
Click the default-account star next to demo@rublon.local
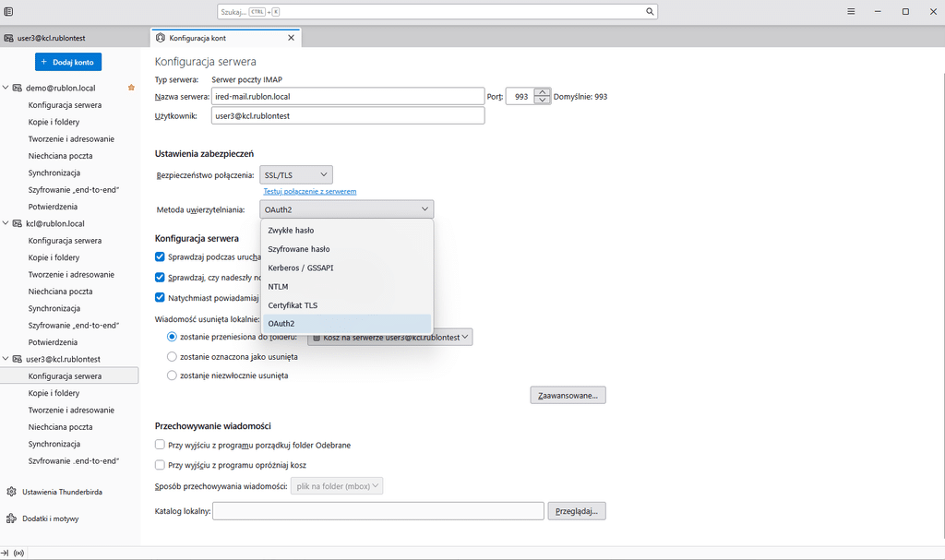click(131, 88)
